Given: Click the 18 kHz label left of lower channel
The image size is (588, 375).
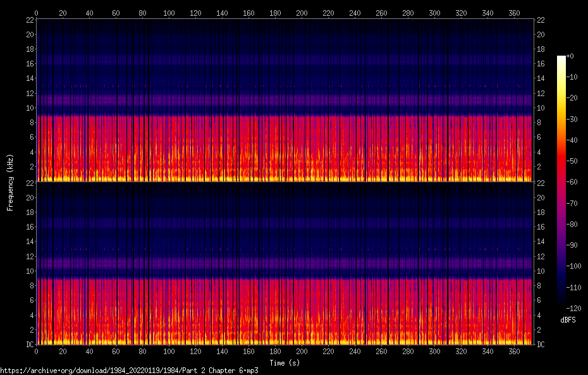Looking at the screenshot, I should [x=29, y=212].
